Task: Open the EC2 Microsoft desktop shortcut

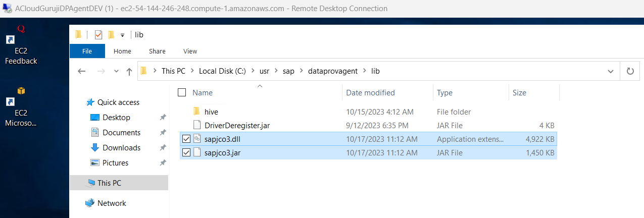Action: coord(21,112)
